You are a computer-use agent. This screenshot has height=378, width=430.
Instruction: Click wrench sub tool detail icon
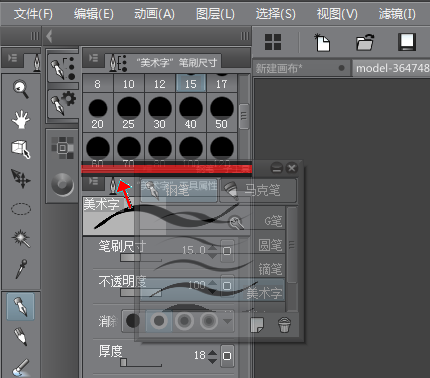(x=237, y=223)
